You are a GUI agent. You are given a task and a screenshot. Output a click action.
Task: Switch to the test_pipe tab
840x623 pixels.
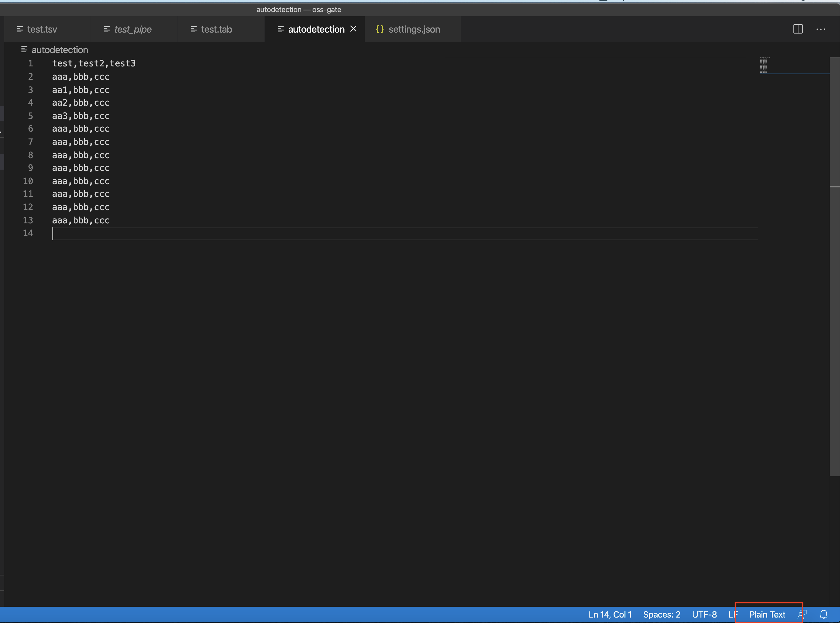click(x=133, y=29)
